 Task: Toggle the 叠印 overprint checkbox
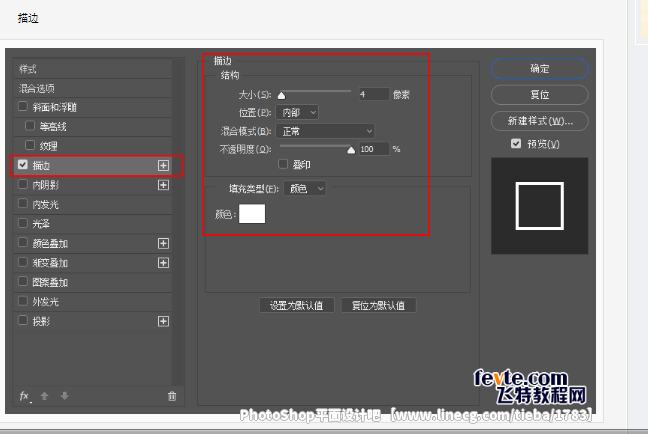click(x=283, y=164)
